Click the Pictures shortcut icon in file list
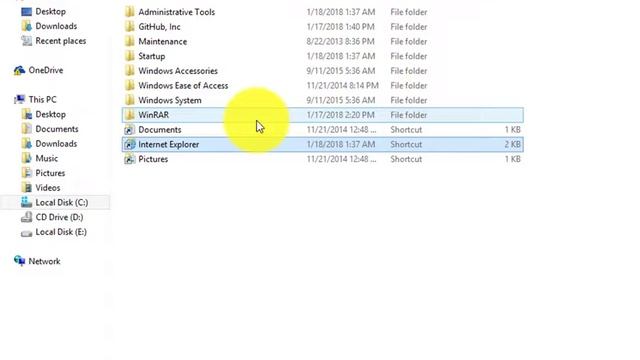This screenshot has height=360, width=640. pyautogui.click(x=130, y=159)
